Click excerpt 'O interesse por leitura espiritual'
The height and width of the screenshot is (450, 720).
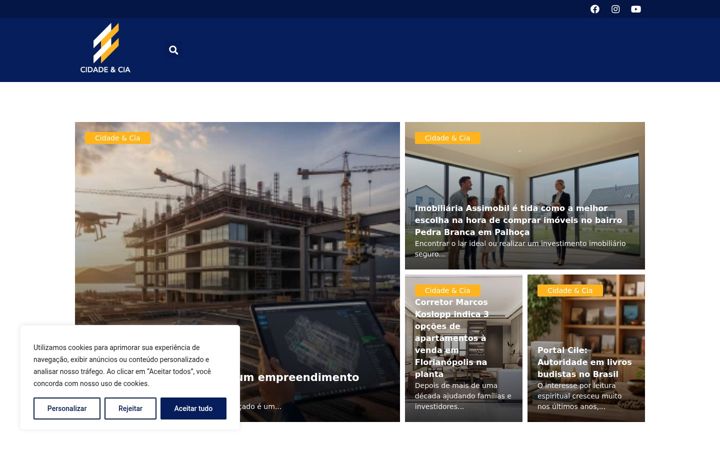tap(579, 396)
